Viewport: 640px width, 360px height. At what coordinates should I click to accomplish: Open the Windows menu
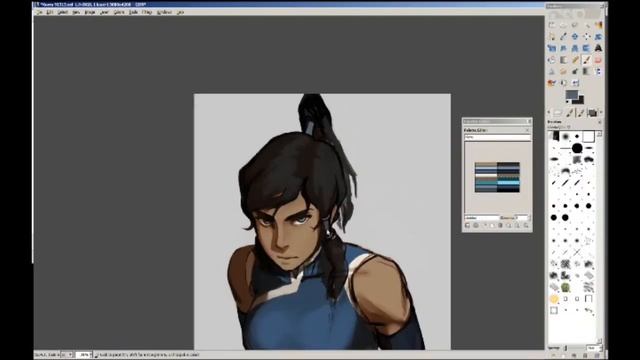tap(164, 12)
